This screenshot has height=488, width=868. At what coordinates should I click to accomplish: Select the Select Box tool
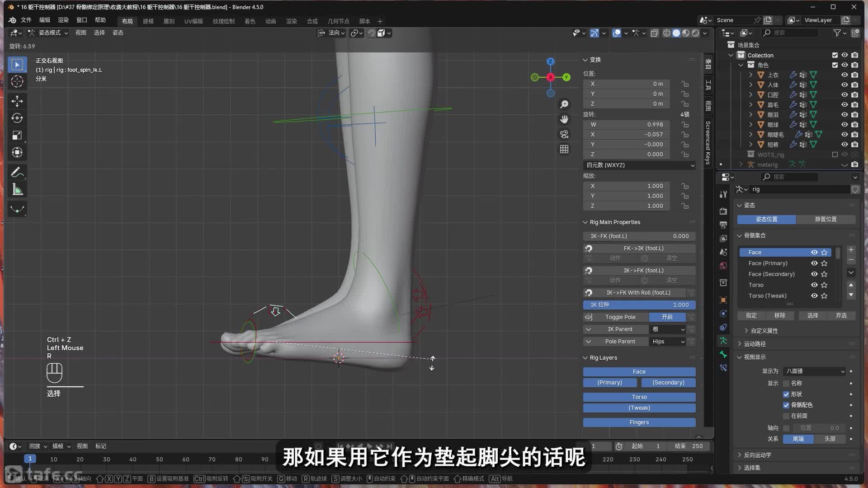(x=17, y=65)
